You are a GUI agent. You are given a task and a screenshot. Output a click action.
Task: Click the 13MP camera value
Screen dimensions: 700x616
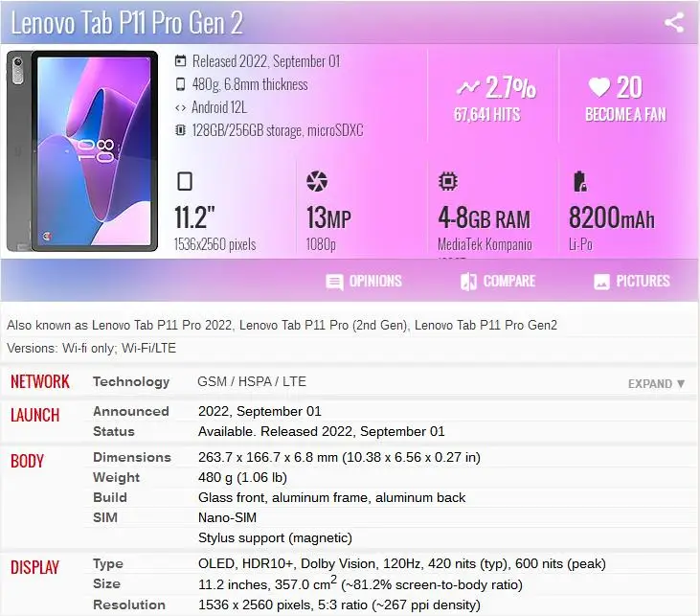328,218
